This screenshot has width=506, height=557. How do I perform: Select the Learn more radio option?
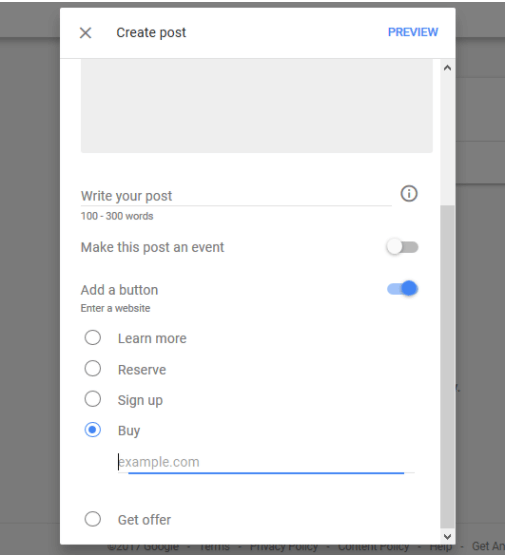coord(93,338)
